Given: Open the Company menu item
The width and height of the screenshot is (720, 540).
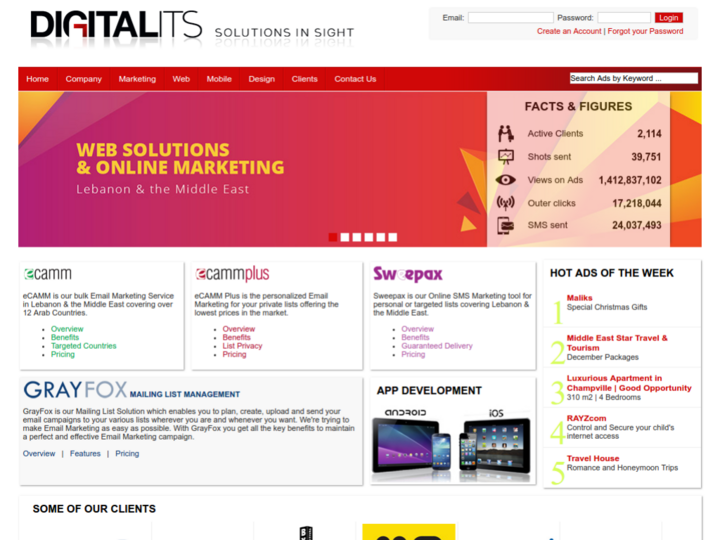Looking at the screenshot, I should [84, 79].
